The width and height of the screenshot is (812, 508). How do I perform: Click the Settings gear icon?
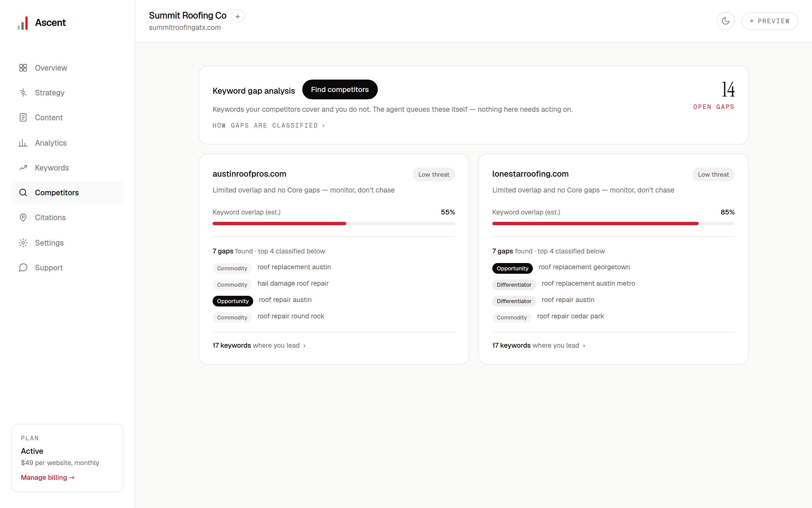[23, 243]
